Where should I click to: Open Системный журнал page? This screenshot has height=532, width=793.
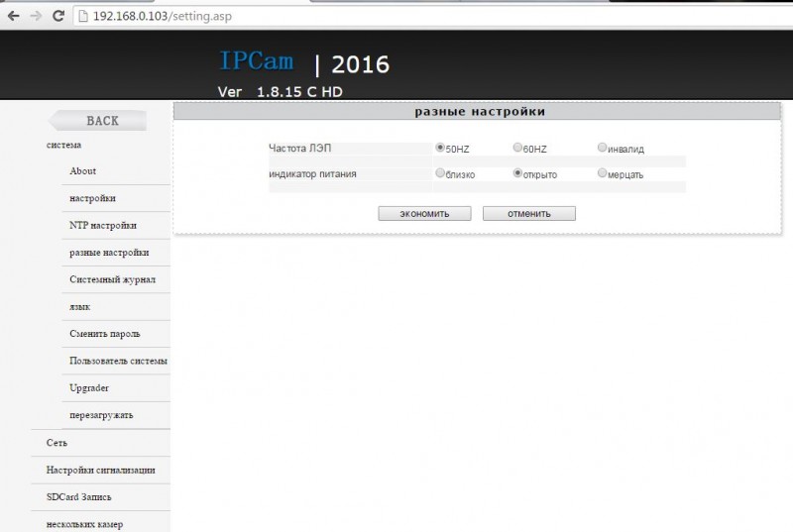113,279
